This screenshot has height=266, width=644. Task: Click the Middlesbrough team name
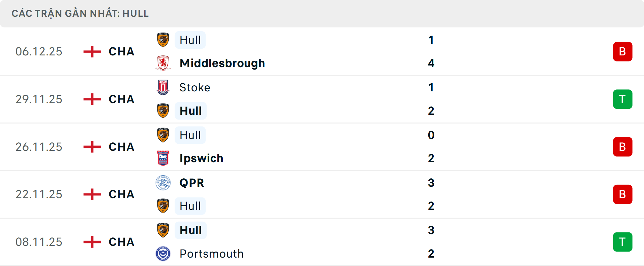222,63
